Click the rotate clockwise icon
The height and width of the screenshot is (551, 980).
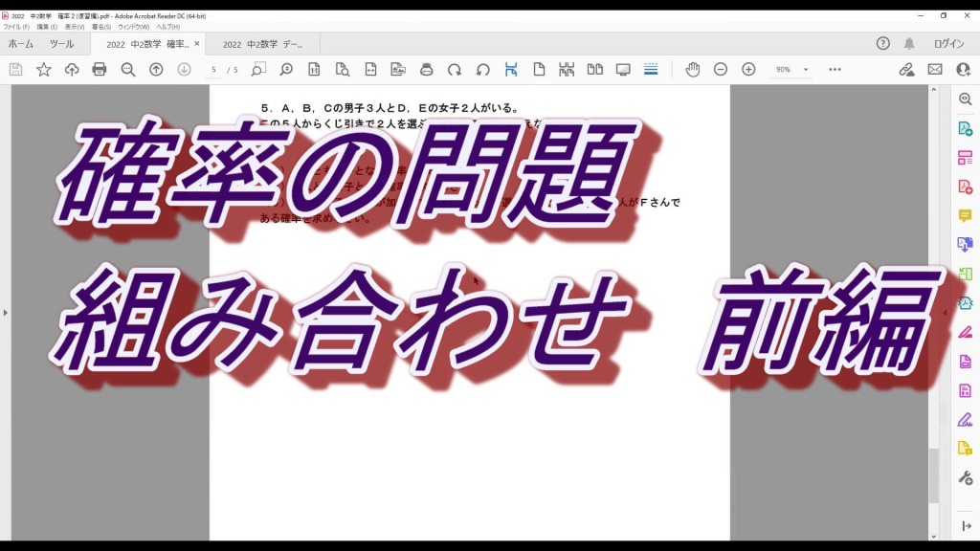[455, 70]
